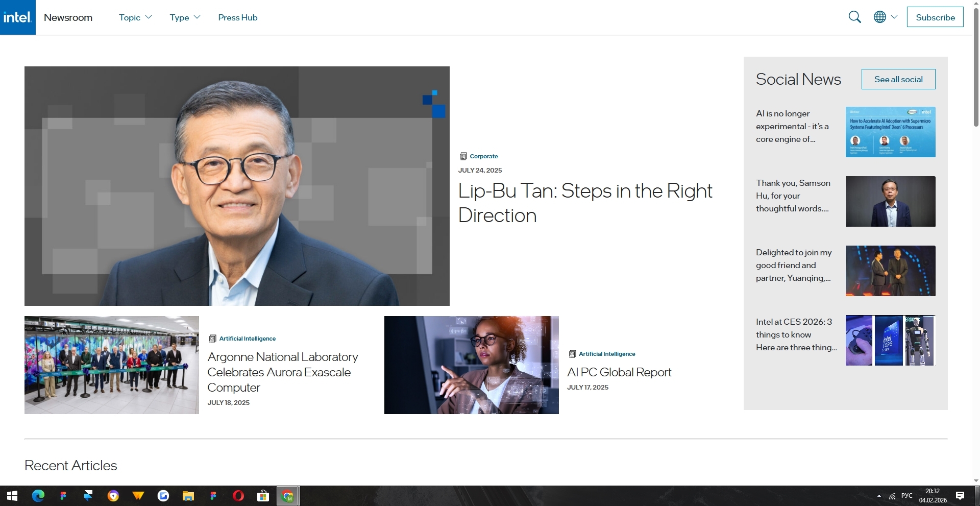Click the Subscribe button
This screenshot has height=506, width=980.
pyautogui.click(x=935, y=17)
